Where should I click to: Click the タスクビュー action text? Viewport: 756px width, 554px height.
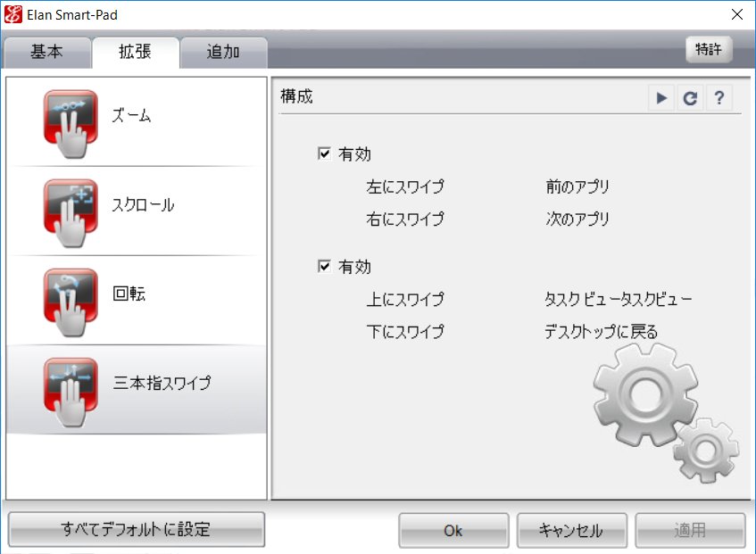click(618, 299)
